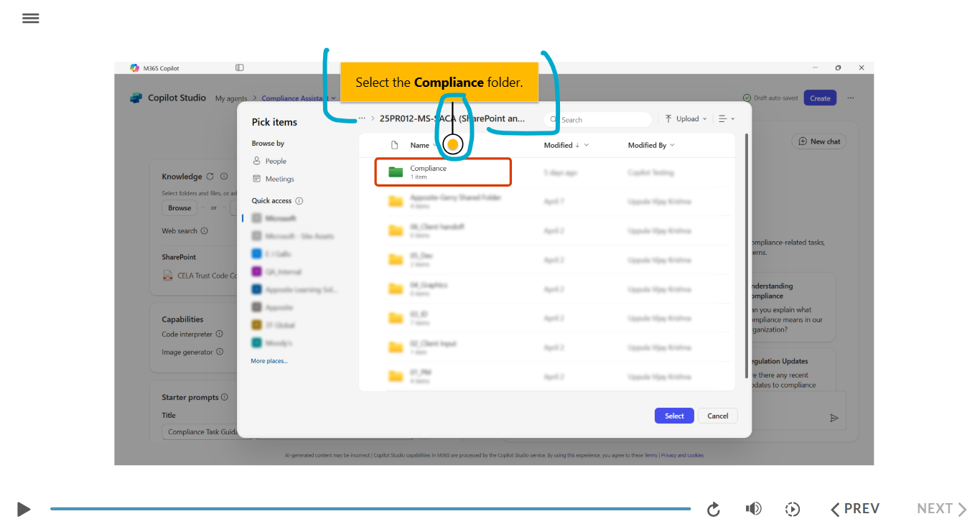The width and height of the screenshot is (980, 524).
Task: Open the view options list dropdown
Action: click(x=727, y=119)
